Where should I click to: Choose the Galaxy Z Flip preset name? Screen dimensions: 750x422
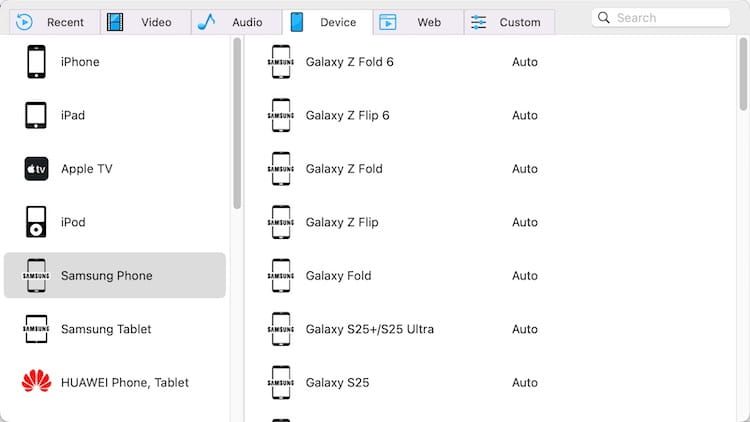(342, 222)
